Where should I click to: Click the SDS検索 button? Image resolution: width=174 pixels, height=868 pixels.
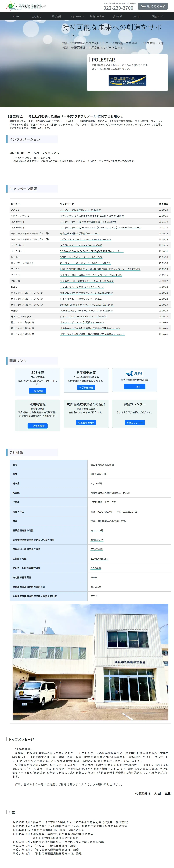[38, 391]
